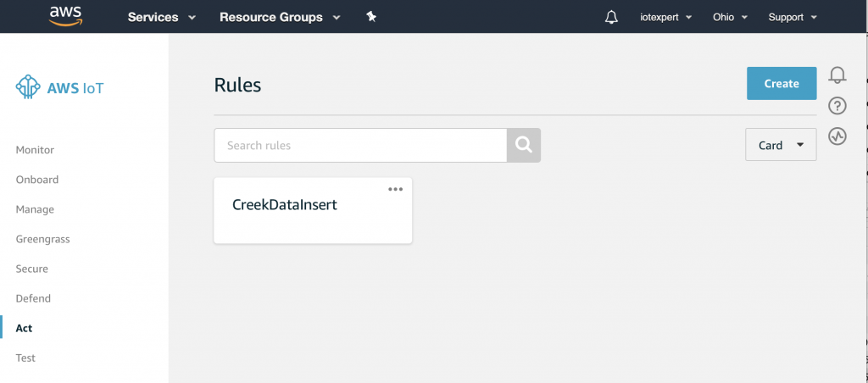868x383 pixels.
Task: Click the AWS IoT logo
Action: point(59,87)
